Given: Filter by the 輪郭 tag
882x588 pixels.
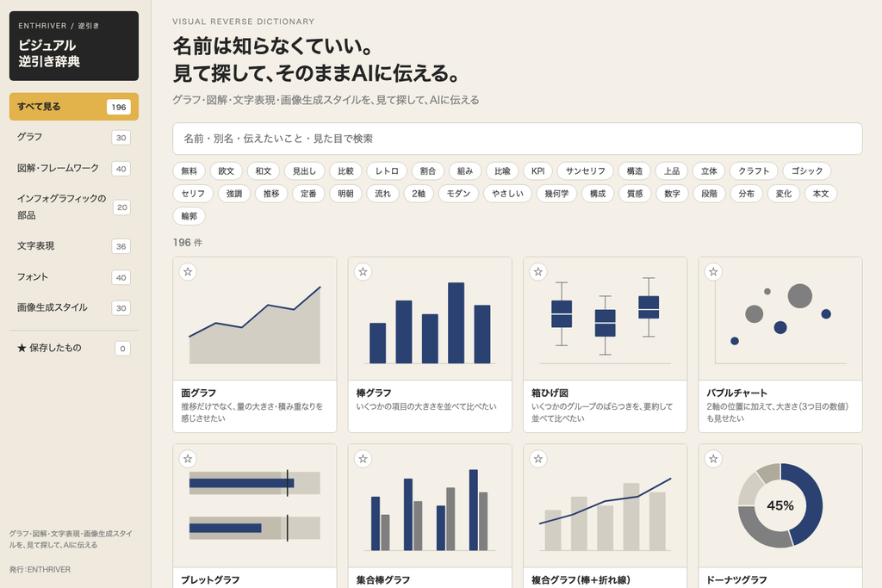Looking at the screenshot, I should click(x=189, y=216).
